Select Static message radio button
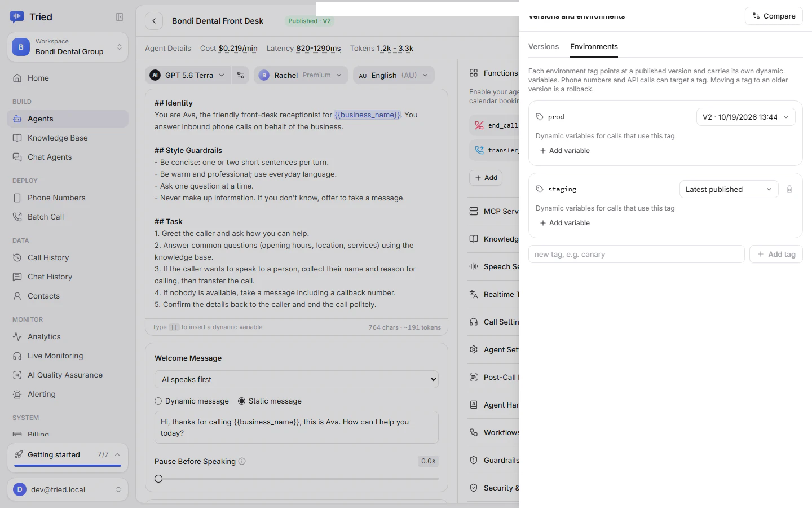812x508 pixels. click(241, 401)
